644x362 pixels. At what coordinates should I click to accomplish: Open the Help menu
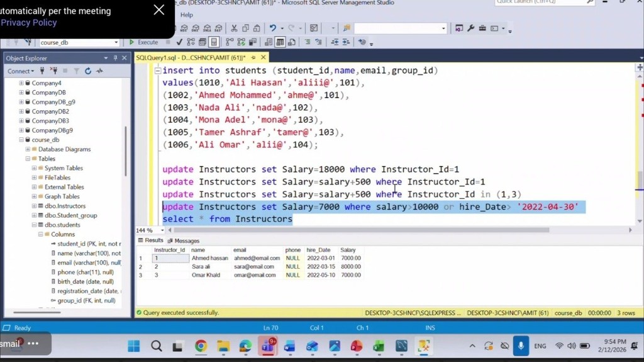(x=187, y=14)
